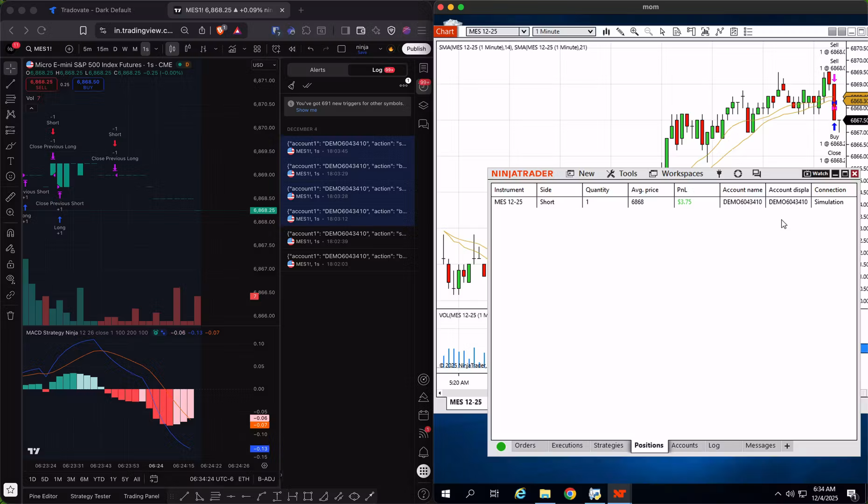Open the bar replay rewind icon in TradingView
The height and width of the screenshot is (504, 868).
[x=292, y=49]
